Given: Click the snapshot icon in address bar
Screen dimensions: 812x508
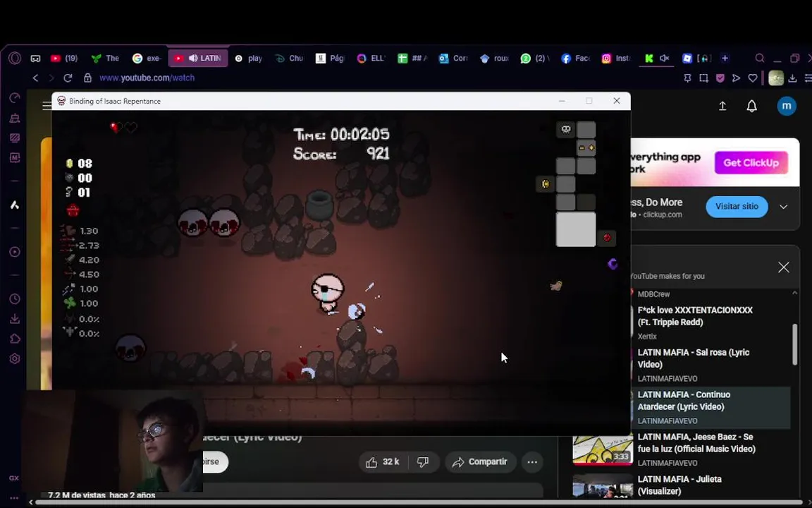Looking at the screenshot, I should coord(703,78).
